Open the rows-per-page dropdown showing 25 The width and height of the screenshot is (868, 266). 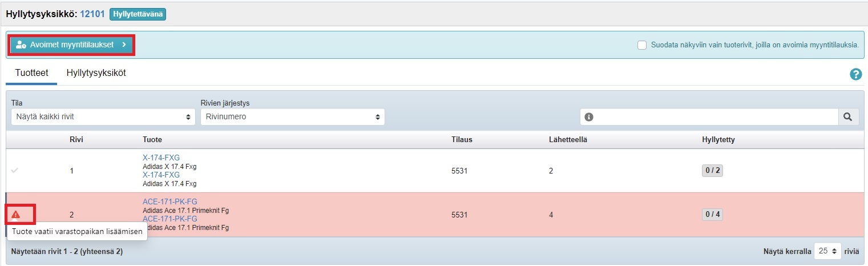(829, 251)
